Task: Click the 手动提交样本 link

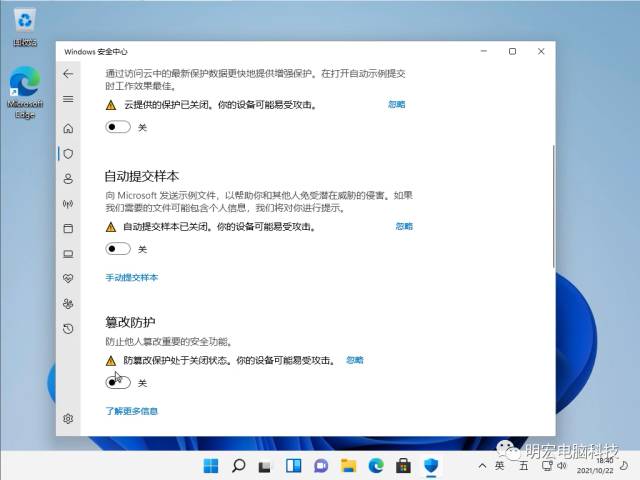Action: [x=131, y=278]
